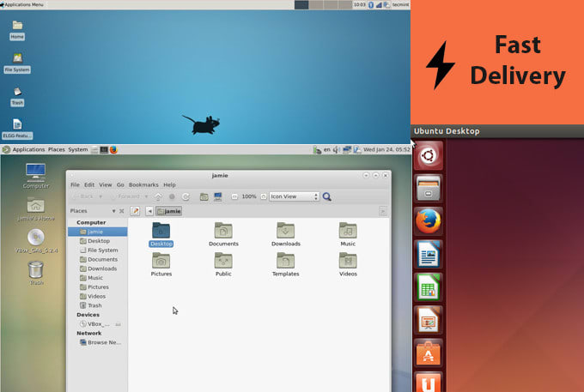Open Ubuntu Software Center from the launcher

click(428, 353)
